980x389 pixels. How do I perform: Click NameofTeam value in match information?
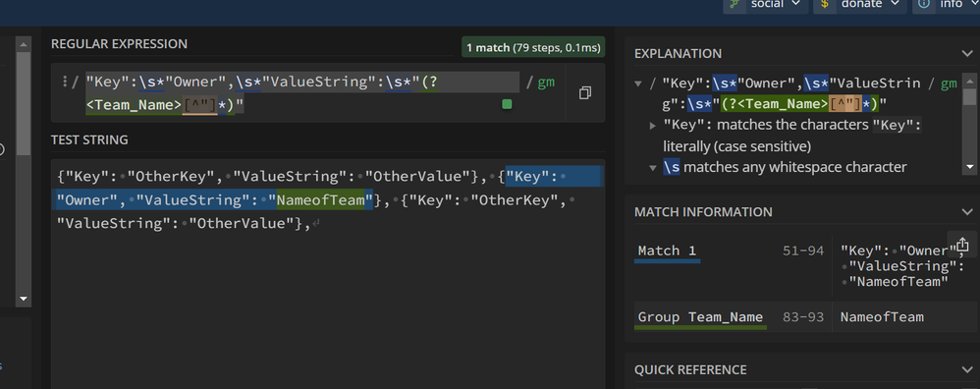[882, 317]
